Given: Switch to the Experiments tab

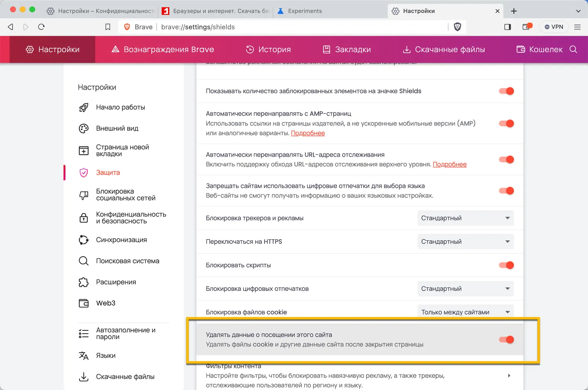Looking at the screenshot, I should [x=305, y=11].
